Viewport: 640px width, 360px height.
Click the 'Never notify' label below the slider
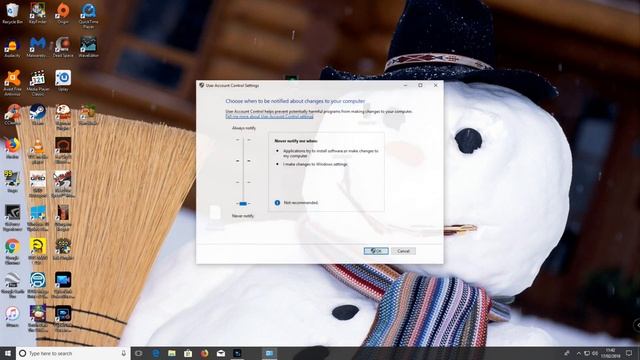click(243, 216)
